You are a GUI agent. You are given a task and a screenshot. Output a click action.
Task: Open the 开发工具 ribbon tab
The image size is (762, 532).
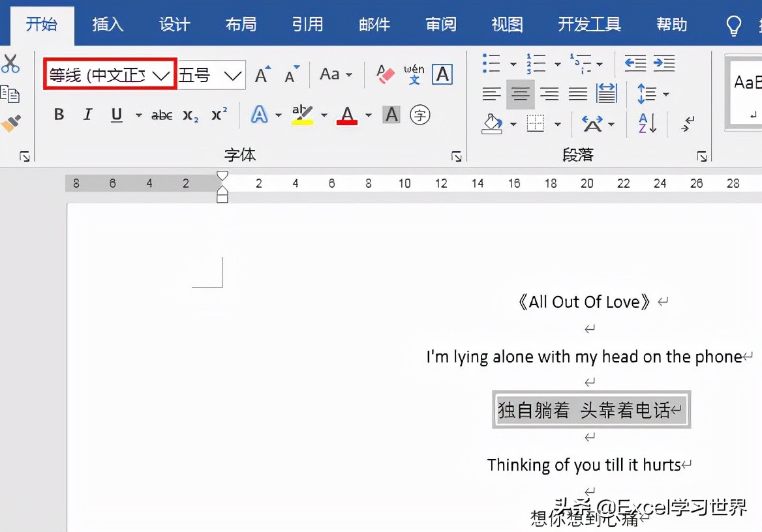click(588, 24)
